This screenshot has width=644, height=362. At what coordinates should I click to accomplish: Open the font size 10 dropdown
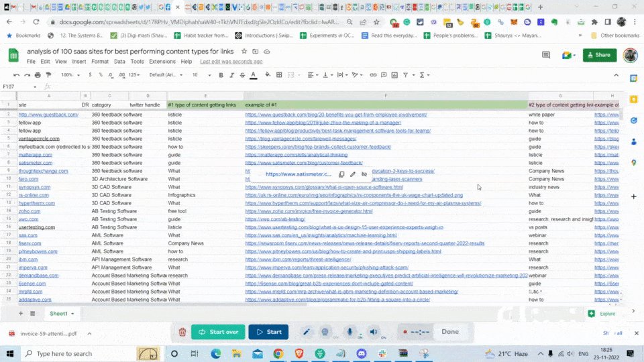tap(201, 75)
